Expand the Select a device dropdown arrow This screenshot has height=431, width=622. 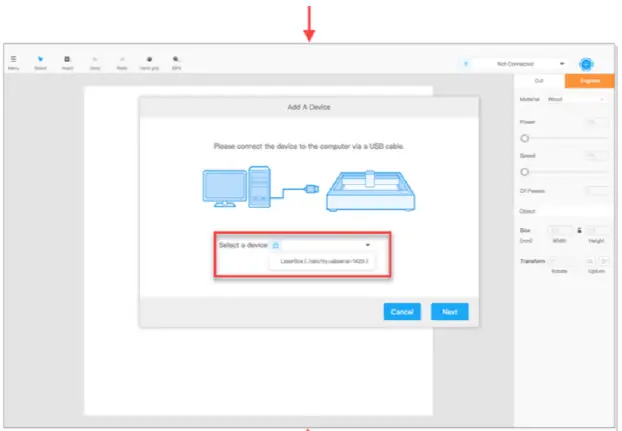(x=368, y=245)
